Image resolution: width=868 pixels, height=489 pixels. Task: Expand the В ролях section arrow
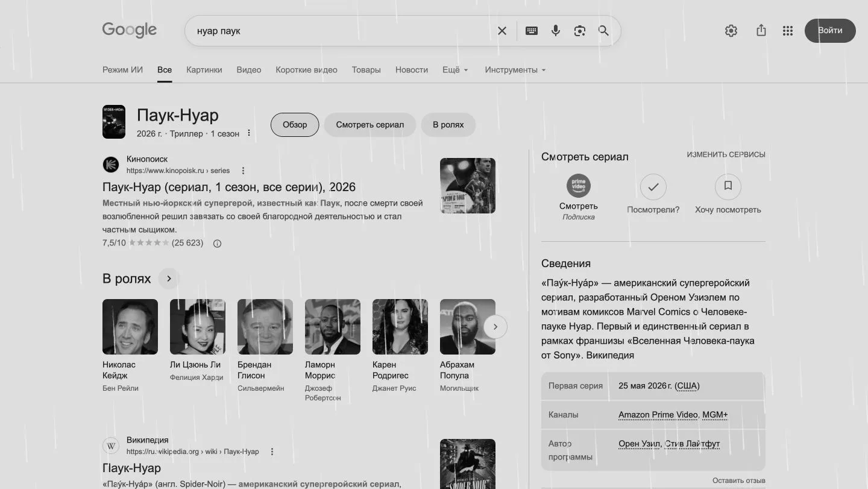169,279
